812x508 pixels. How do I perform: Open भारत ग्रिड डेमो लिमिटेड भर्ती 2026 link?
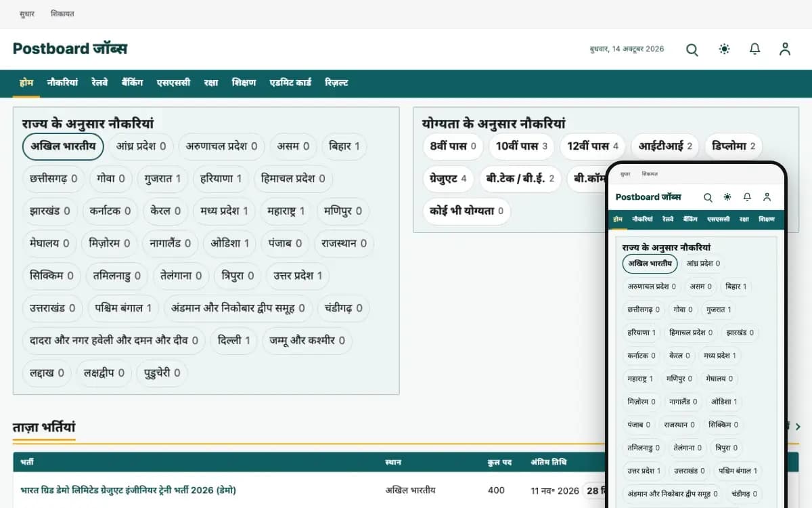(x=128, y=490)
